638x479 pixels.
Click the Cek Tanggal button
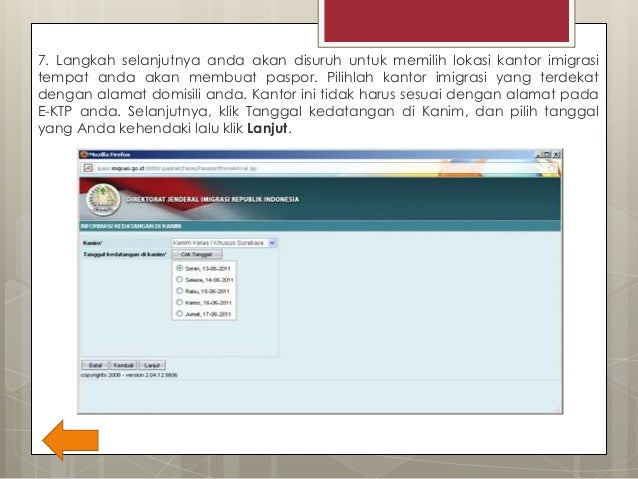pos(197,254)
